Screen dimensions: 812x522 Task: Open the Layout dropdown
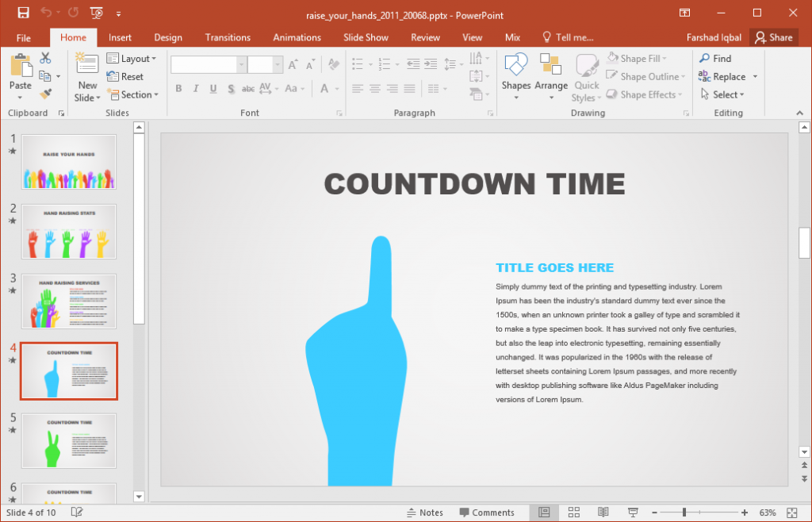click(133, 58)
